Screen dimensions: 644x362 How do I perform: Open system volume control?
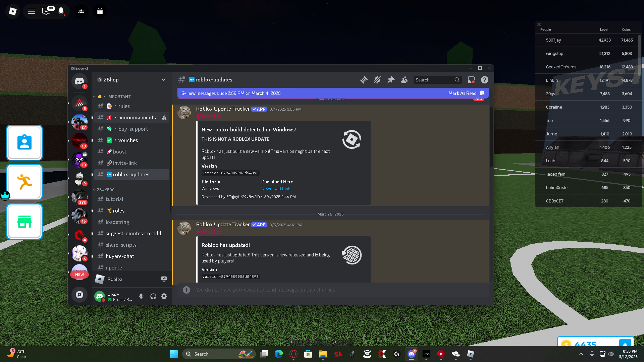coord(611,354)
